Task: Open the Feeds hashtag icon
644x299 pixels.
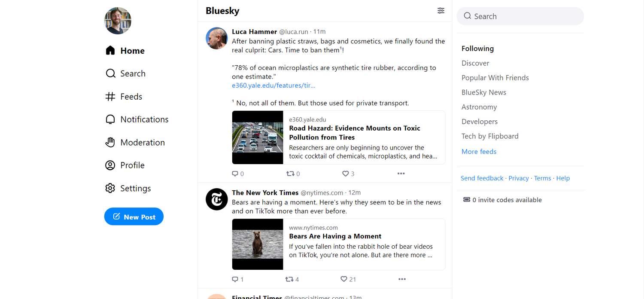Action: tap(110, 96)
